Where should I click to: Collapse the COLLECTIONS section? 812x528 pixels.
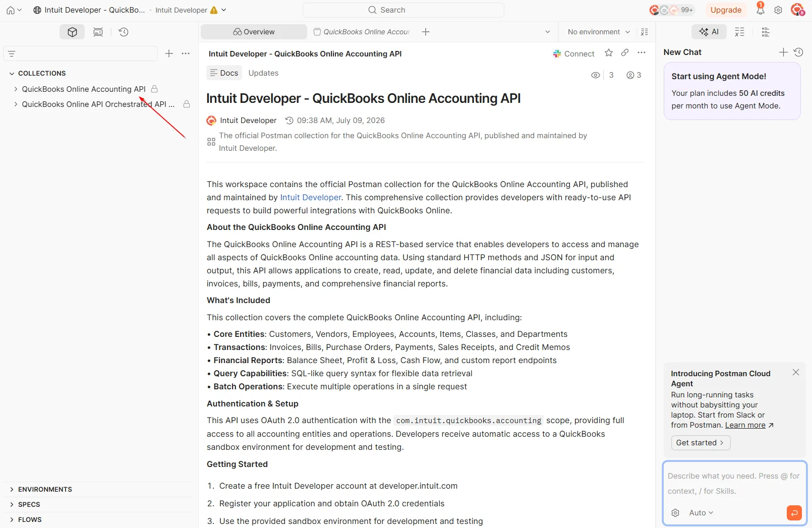(12, 74)
